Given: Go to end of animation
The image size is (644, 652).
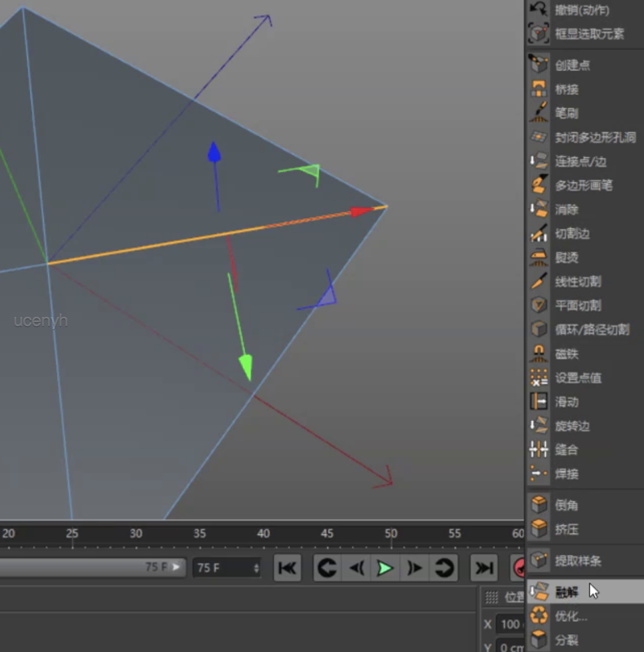Looking at the screenshot, I should (484, 568).
